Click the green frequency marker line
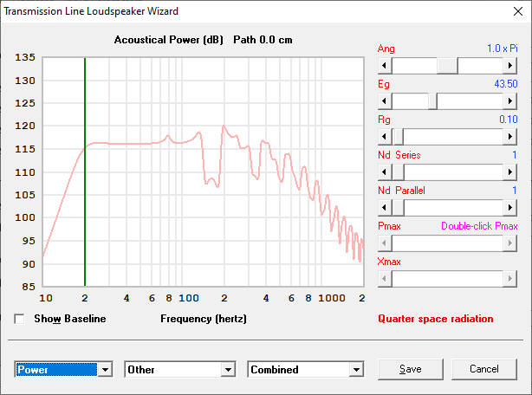 click(85, 172)
